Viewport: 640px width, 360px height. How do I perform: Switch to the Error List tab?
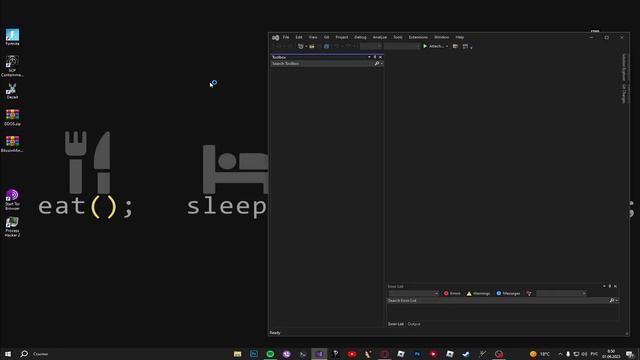pyautogui.click(x=396, y=324)
